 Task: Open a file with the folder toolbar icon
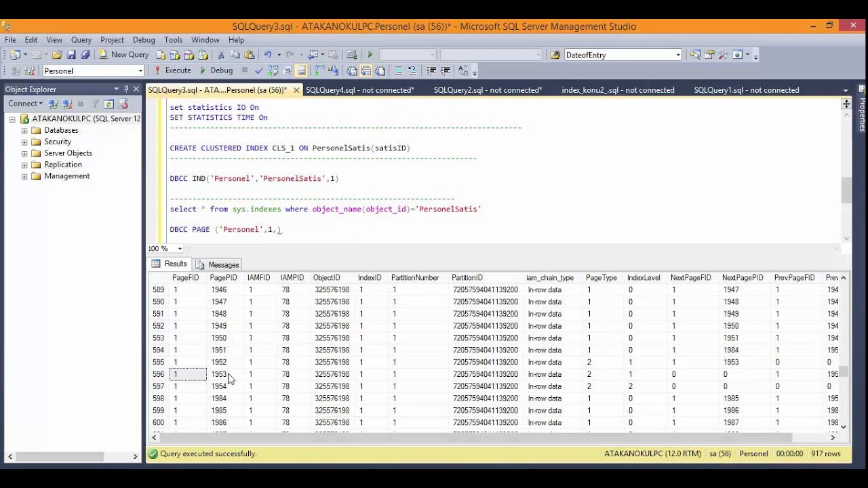[x=57, y=55]
